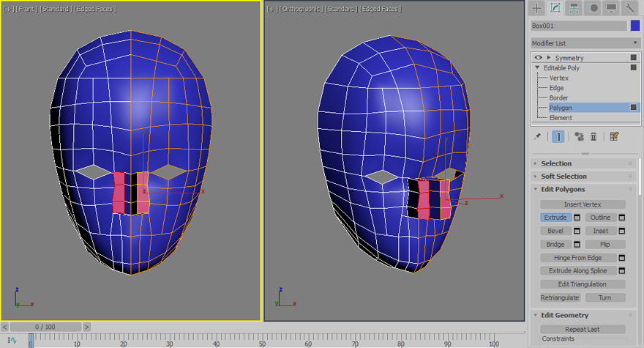Open the Modifier List dropdown
Screen dimensions: 644x348
(x=585, y=43)
